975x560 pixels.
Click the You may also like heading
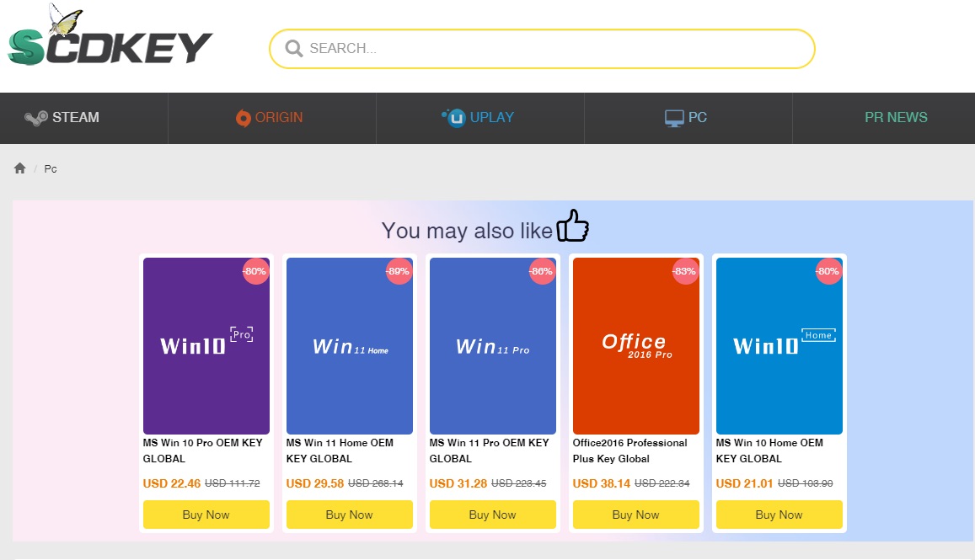click(x=467, y=231)
